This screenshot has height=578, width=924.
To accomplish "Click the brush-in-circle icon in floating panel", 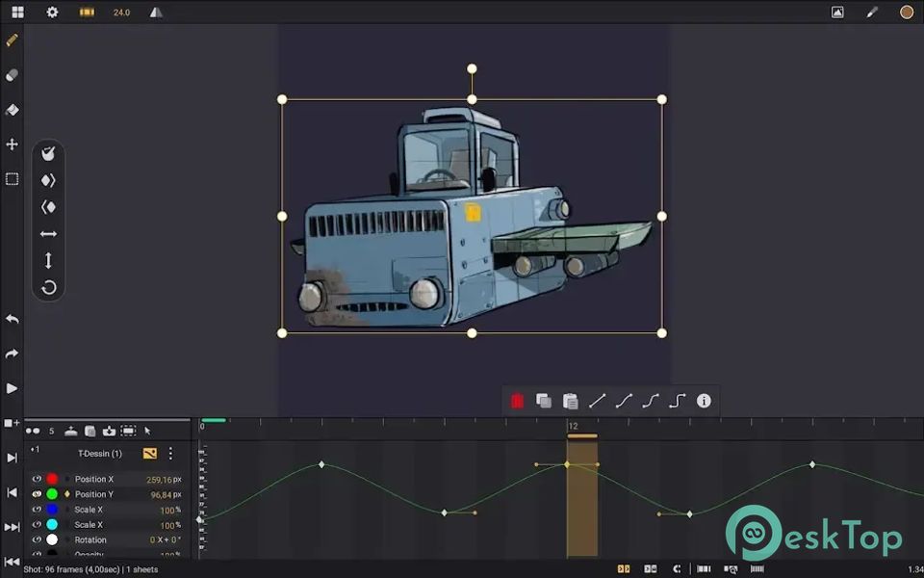I will click(48, 153).
